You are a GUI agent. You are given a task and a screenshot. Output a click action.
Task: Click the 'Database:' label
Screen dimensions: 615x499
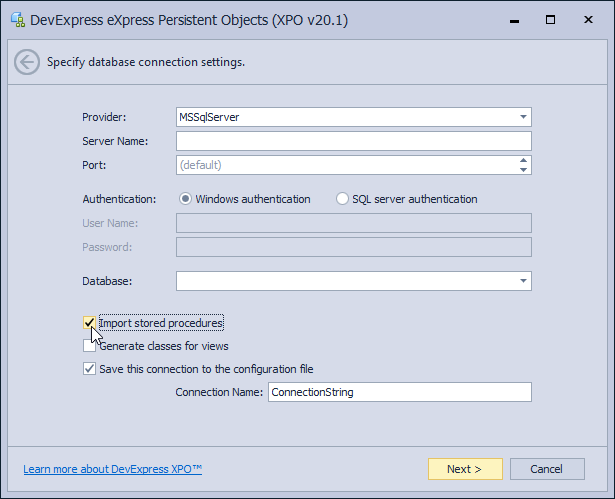pyautogui.click(x=107, y=281)
